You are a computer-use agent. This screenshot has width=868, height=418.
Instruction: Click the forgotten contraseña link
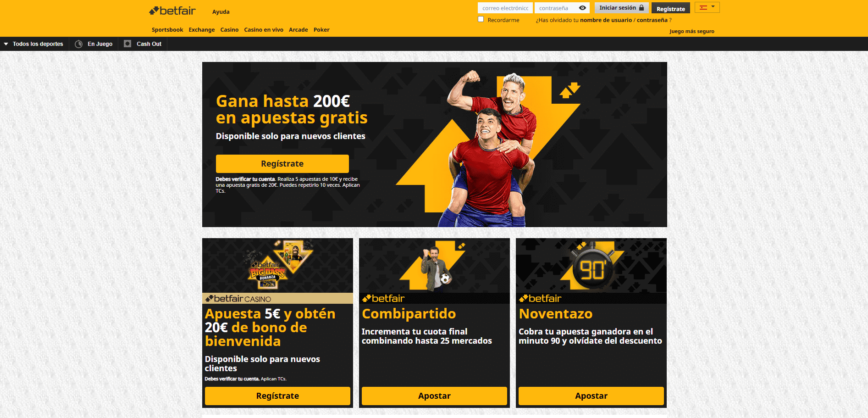pos(652,20)
